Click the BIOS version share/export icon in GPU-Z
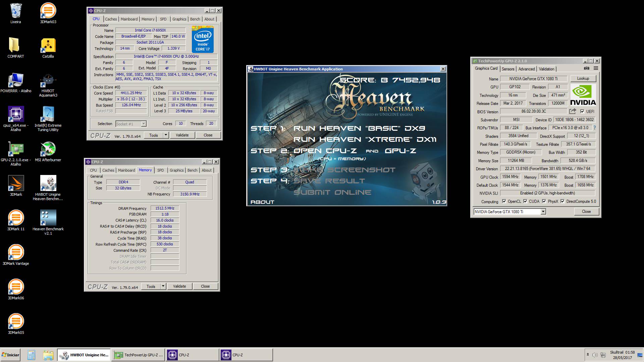Viewport: 644px width, 362px height. click(573, 111)
